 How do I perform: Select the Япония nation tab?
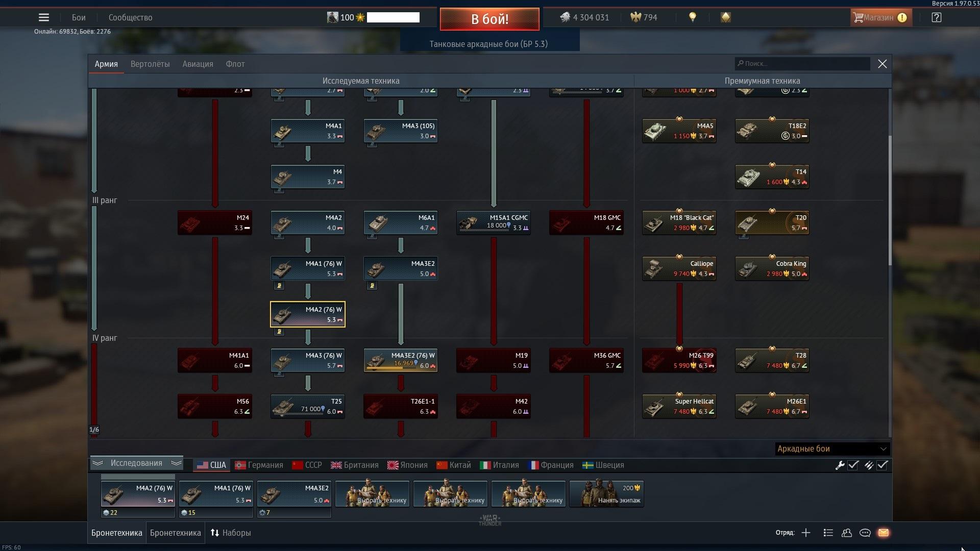coord(407,465)
